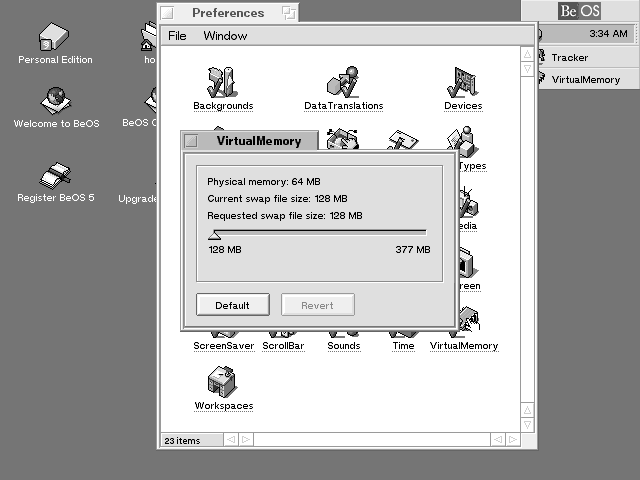Click the swap file size slider track

tap(320, 231)
